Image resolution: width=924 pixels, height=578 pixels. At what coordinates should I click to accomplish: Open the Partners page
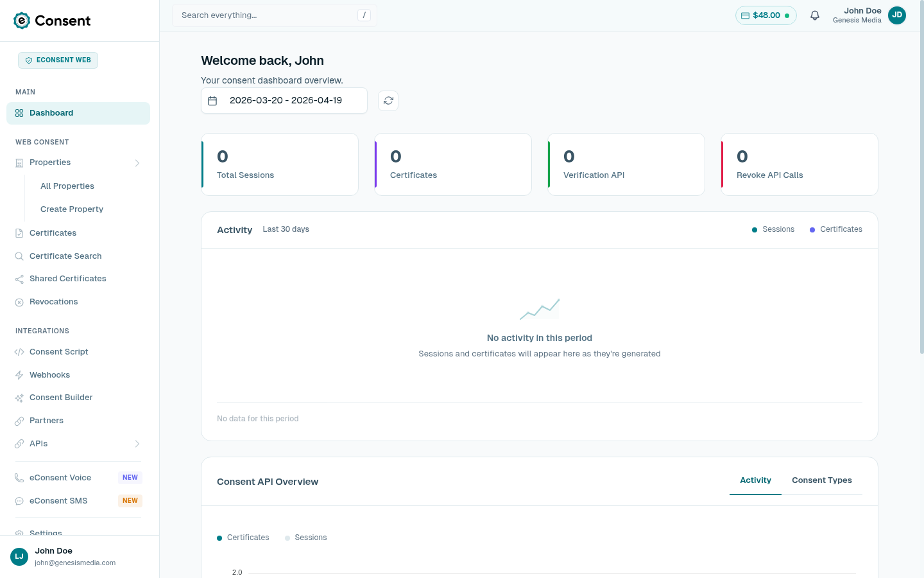(78, 421)
